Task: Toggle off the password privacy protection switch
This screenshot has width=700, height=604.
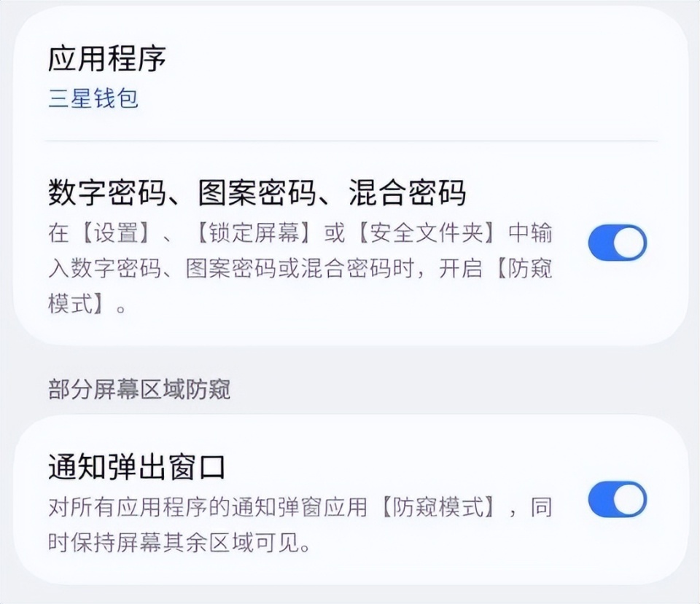Action: pyautogui.click(x=617, y=242)
